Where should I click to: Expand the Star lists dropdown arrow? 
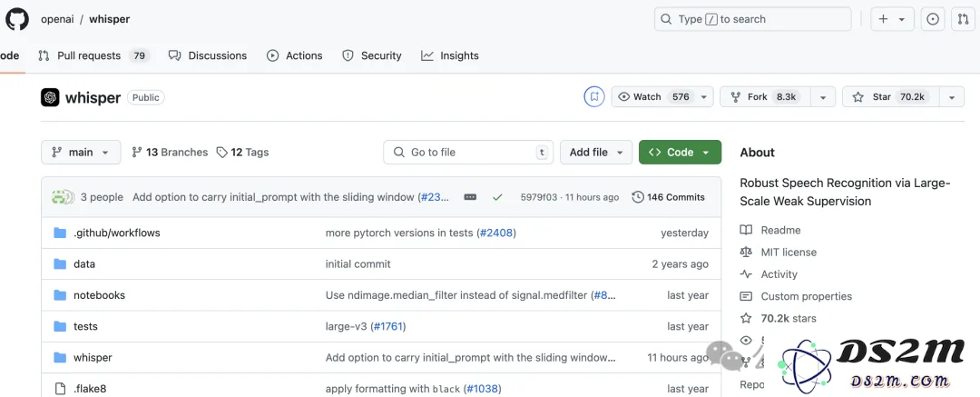pyautogui.click(x=951, y=97)
